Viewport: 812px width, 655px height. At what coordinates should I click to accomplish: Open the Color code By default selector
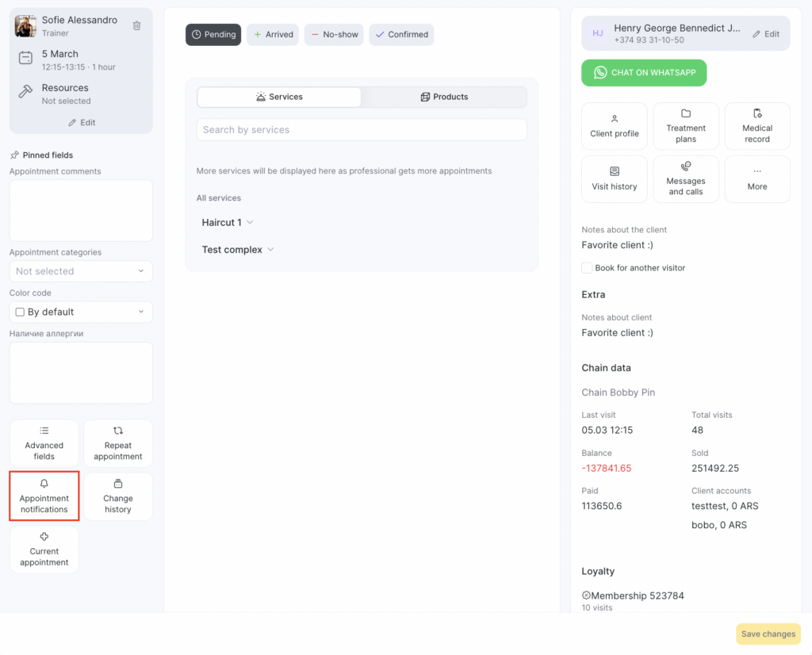[x=81, y=312]
